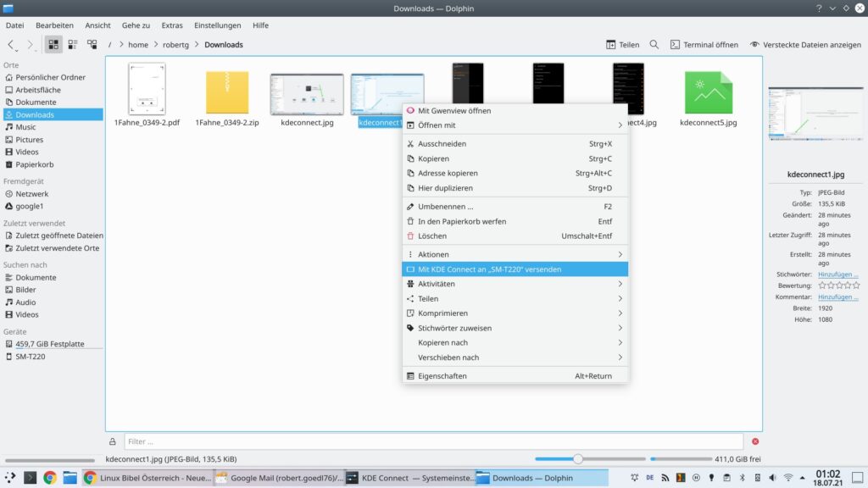Choose Adresse kopieren
The width and height of the screenshot is (868, 488).
[515, 173]
